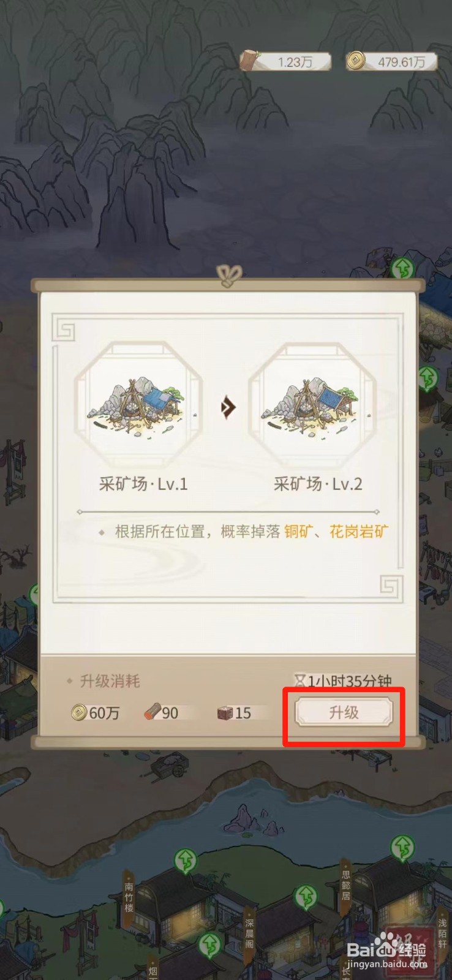Viewport: 452px width, 980px height.
Task: Tap the 60万 coin cost icon
Action: click(x=79, y=712)
